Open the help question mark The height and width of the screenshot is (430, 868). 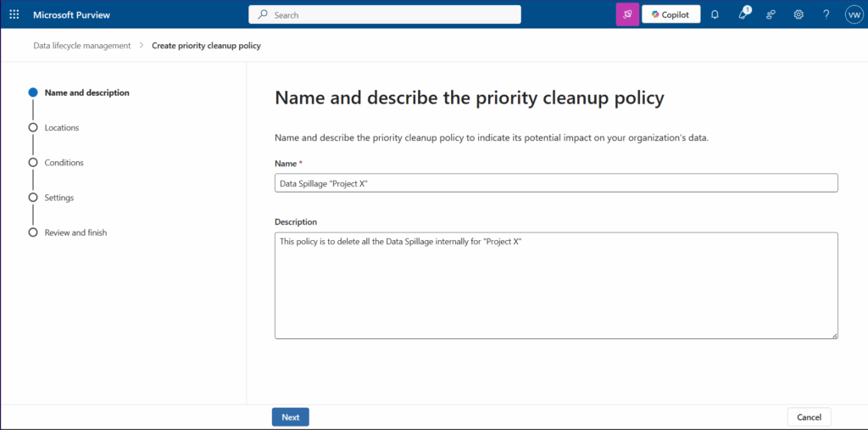[826, 14]
